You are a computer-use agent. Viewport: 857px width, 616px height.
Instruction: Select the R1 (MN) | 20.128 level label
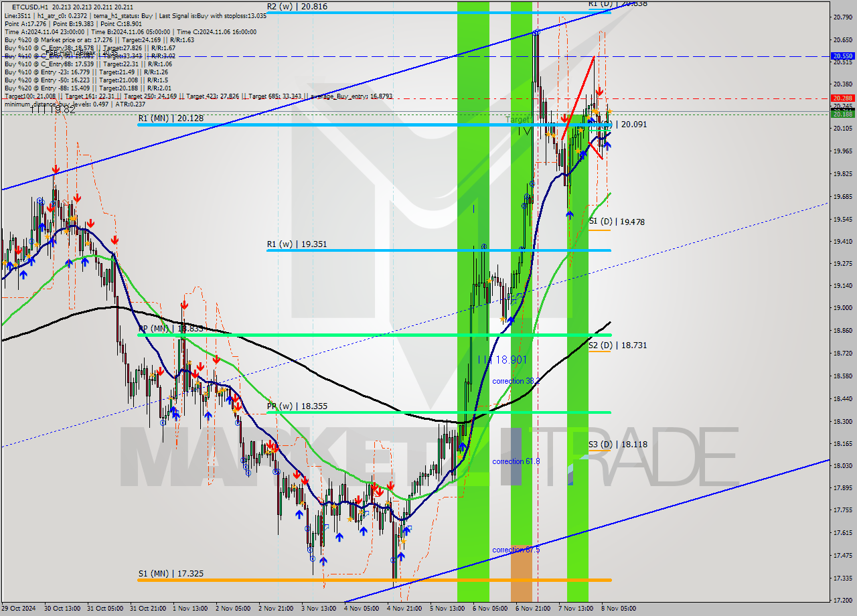tap(171, 119)
